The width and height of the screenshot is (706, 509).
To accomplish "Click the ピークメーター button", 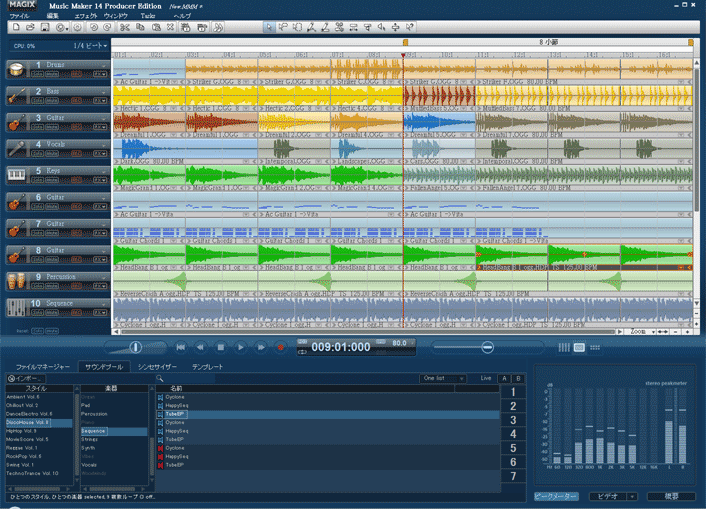I will tap(557, 496).
